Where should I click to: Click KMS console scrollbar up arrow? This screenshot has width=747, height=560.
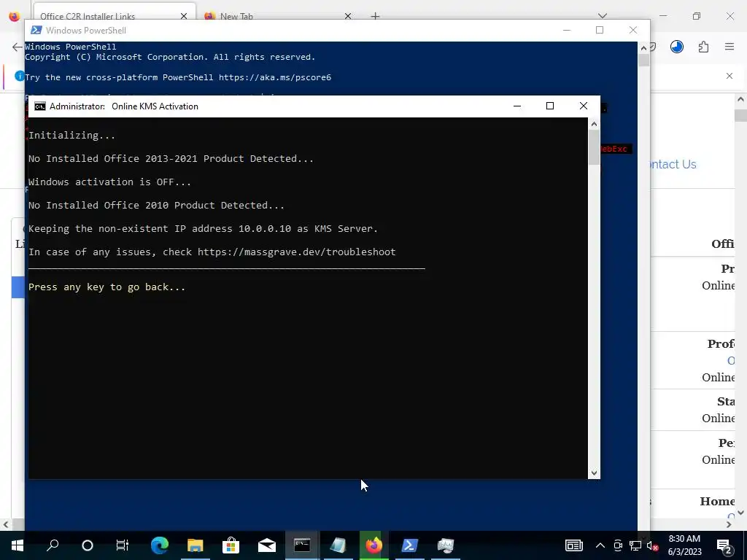pyautogui.click(x=594, y=124)
